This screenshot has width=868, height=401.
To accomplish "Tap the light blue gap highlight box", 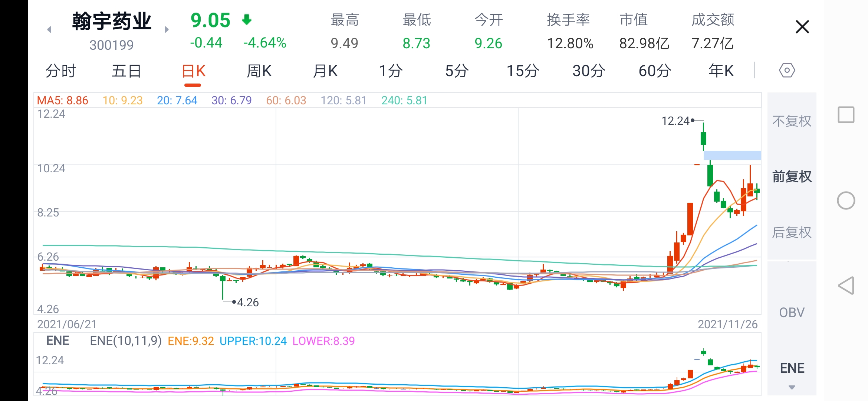I will click(732, 155).
